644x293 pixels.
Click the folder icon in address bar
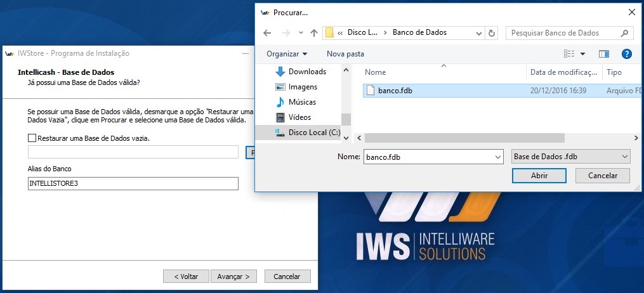329,33
